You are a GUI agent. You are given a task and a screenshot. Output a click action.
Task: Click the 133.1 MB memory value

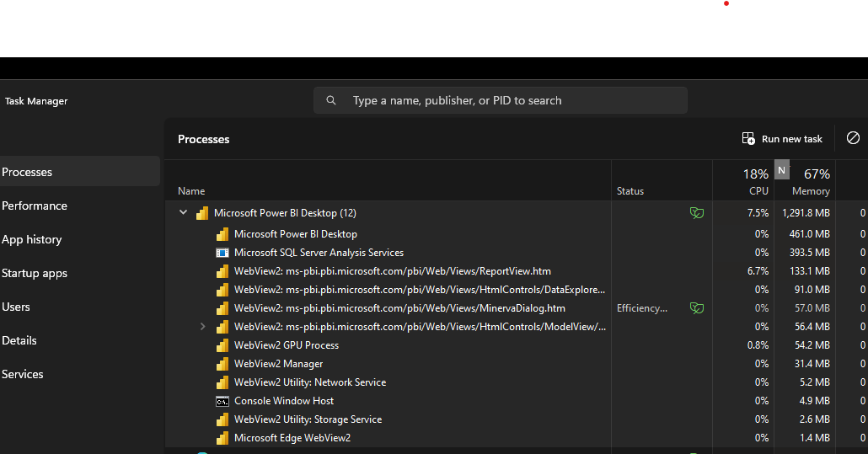tap(810, 271)
